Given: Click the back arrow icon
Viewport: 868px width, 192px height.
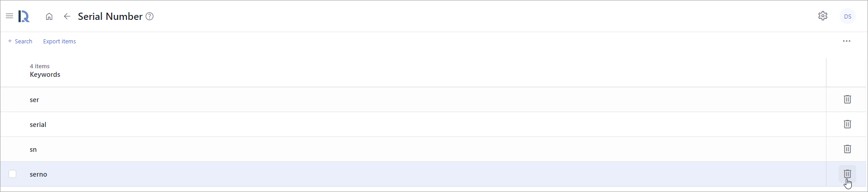Looking at the screenshot, I should (x=67, y=17).
